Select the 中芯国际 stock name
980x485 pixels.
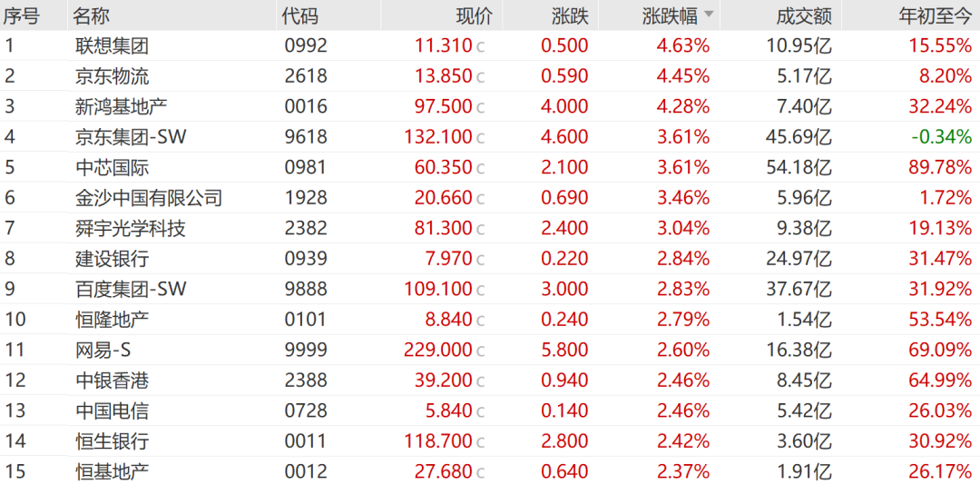pyautogui.click(x=112, y=167)
